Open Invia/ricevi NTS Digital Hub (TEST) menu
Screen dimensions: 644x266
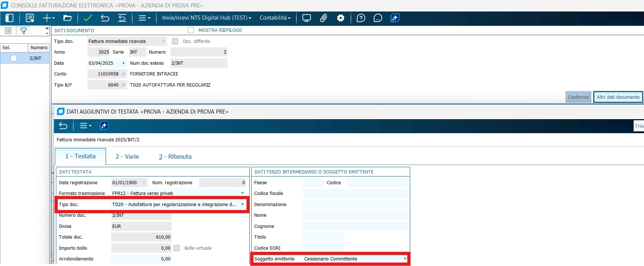(x=206, y=18)
